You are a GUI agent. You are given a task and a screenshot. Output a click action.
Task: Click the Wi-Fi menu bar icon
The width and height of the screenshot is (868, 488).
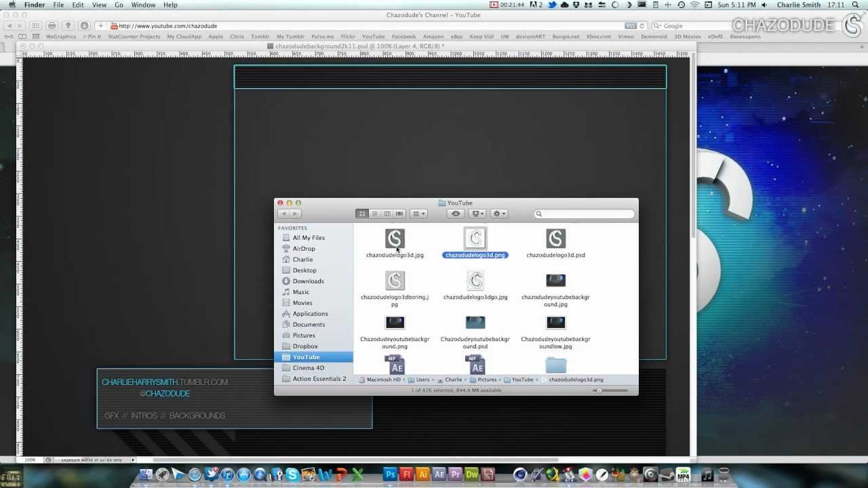tap(695, 5)
